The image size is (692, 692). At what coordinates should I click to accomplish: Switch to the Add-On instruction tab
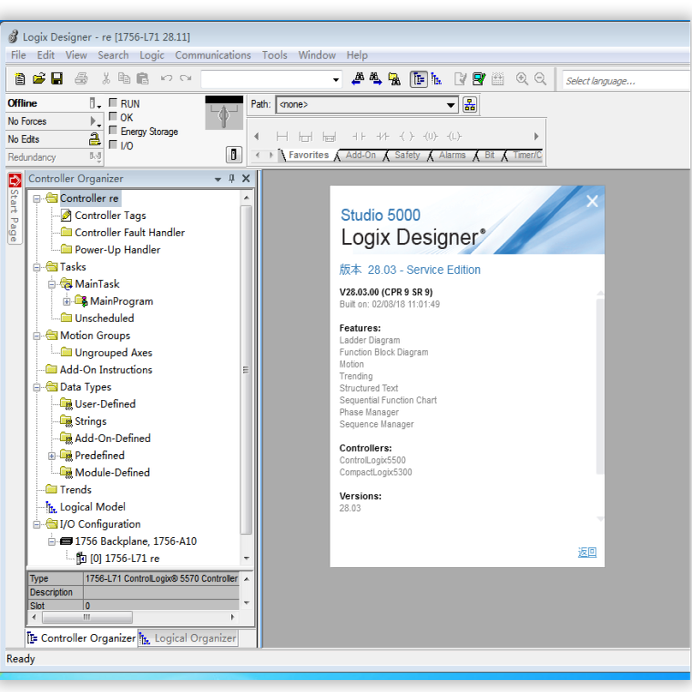(360, 155)
